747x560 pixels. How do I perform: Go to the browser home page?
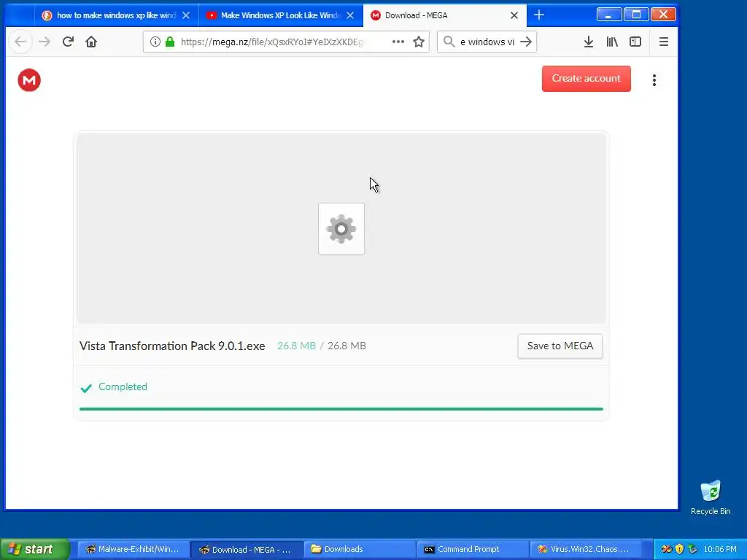[x=91, y=42]
